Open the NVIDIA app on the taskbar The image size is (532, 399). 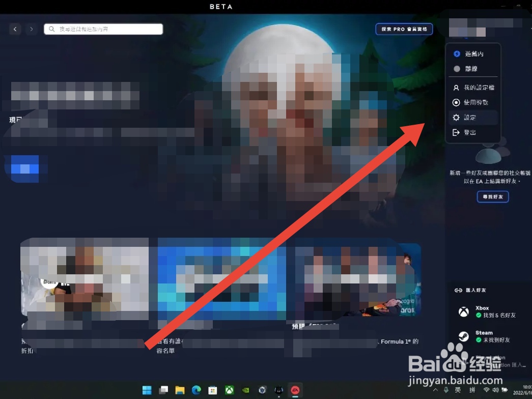[x=246, y=390]
